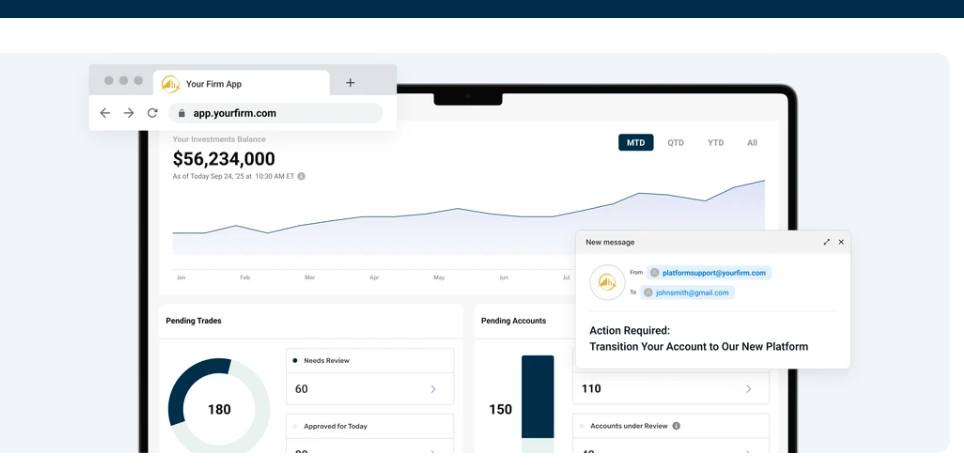Click info icon beside the balance timestamp
This screenshot has height=471, width=964.
coord(301,176)
